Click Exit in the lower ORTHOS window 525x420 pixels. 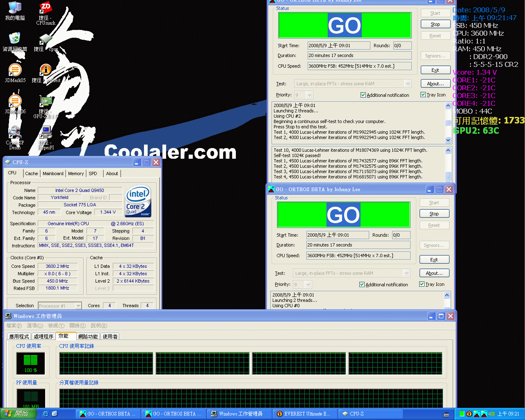(434, 260)
